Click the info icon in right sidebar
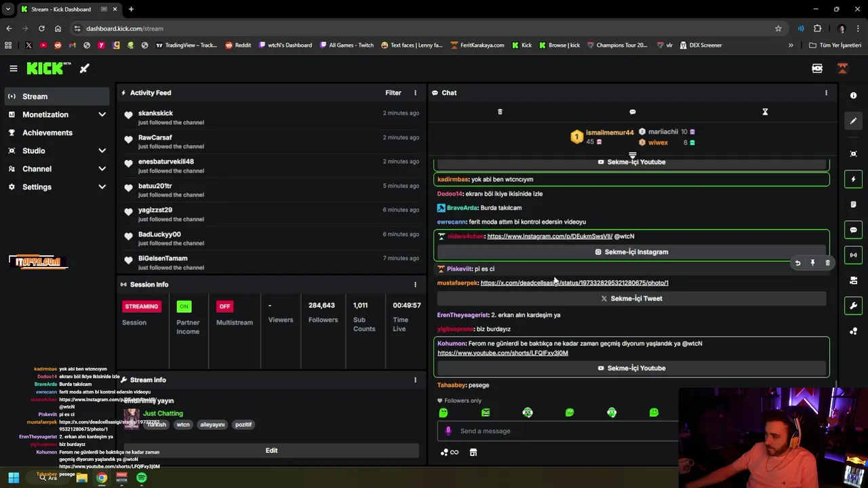 [853, 96]
